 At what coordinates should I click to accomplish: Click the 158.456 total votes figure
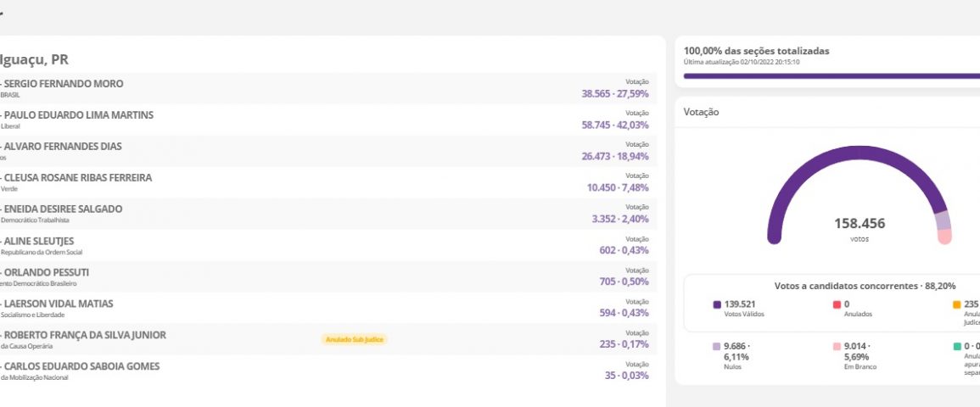(x=860, y=224)
